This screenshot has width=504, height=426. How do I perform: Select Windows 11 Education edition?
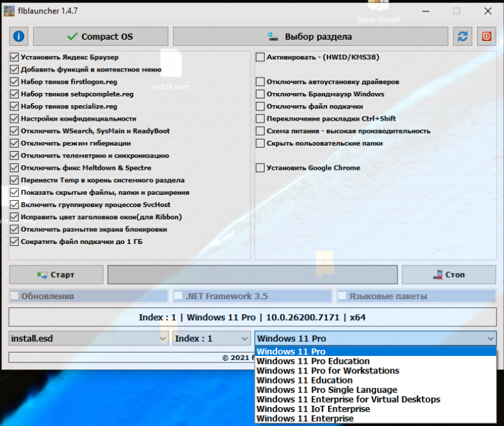pos(375,380)
